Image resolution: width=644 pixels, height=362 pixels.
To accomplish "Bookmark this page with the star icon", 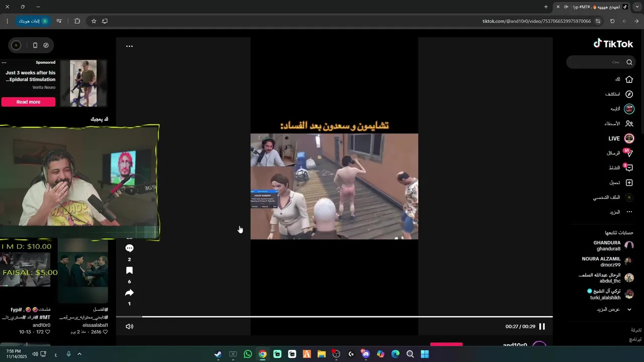I will [94, 21].
